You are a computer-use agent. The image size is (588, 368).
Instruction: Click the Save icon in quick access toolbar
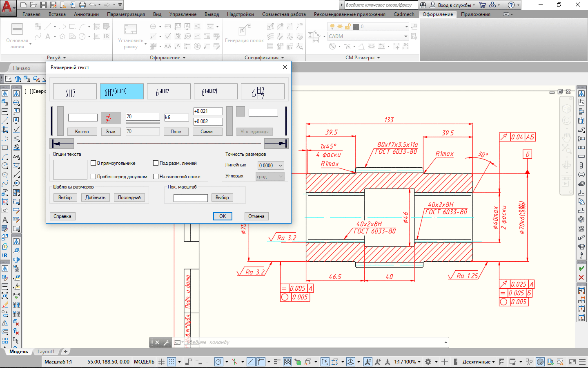pyautogui.click(x=43, y=5)
